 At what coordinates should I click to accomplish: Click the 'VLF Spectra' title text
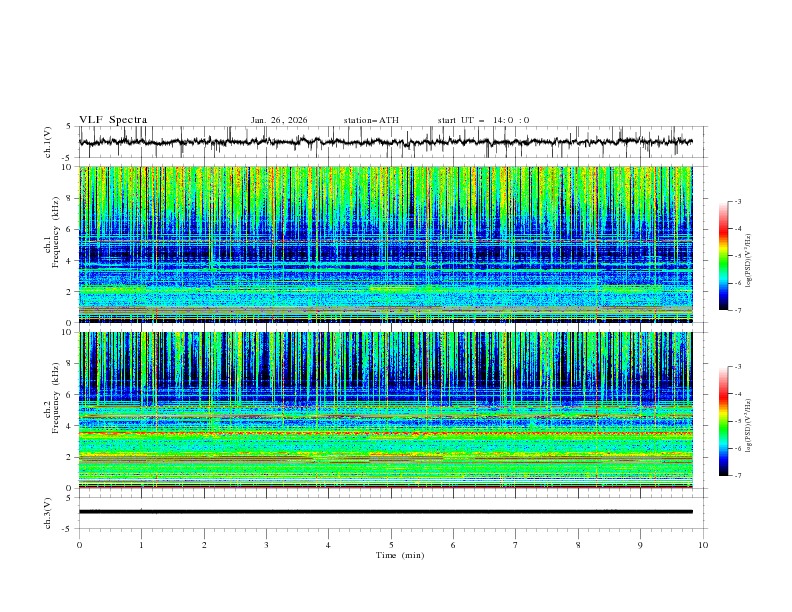point(113,120)
